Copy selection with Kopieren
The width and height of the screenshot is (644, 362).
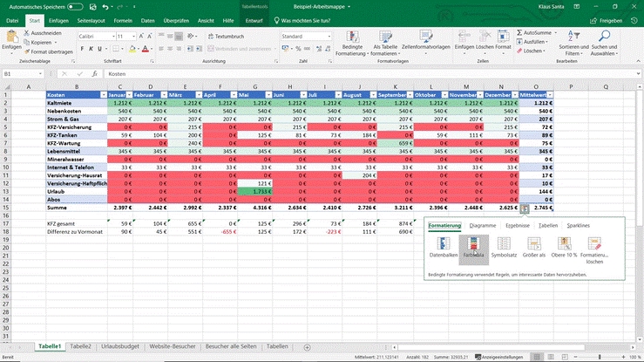[x=40, y=43]
